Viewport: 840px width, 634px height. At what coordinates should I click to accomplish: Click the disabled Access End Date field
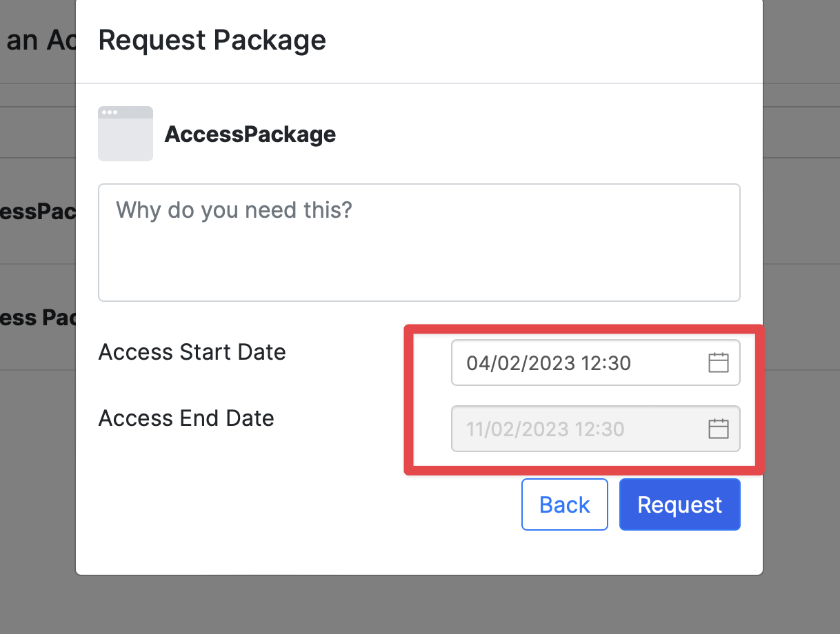(x=579, y=429)
